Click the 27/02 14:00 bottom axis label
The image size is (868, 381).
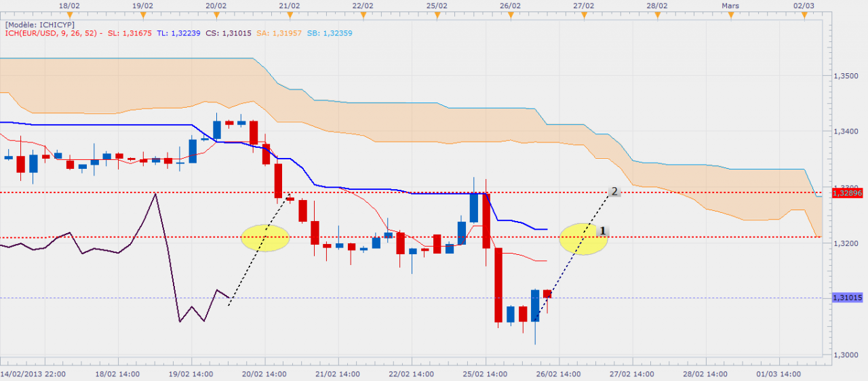coord(633,374)
